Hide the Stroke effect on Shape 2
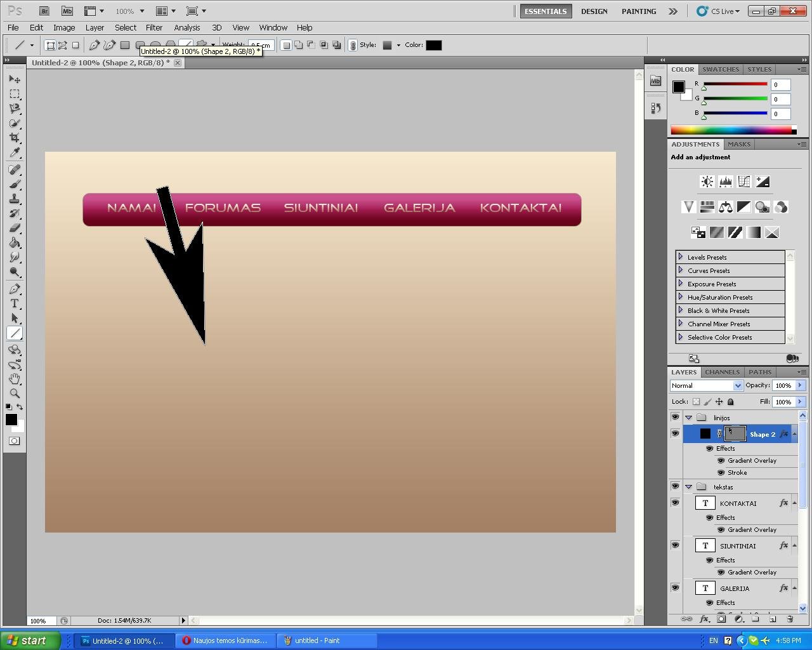Viewport: 812px width, 650px height. click(721, 472)
